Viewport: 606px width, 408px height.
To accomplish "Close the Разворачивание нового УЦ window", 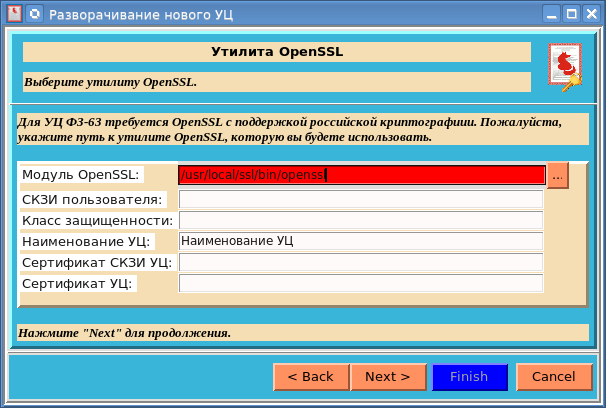I will (592, 14).
